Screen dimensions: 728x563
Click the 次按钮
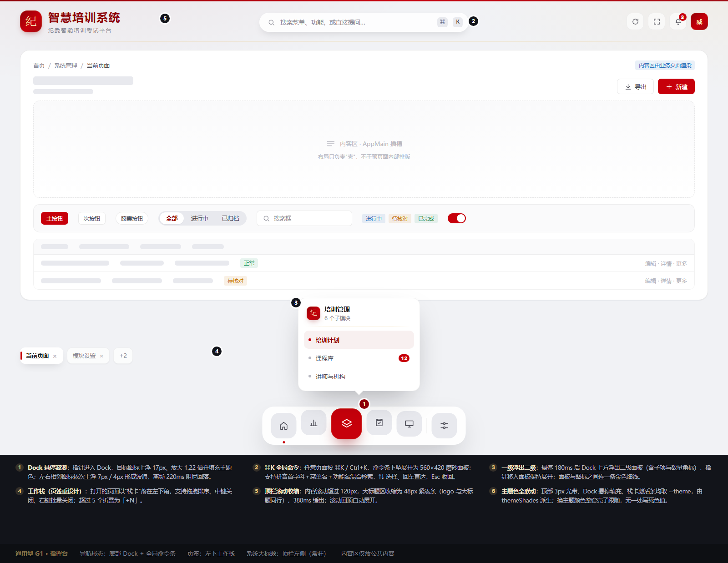[92, 218]
